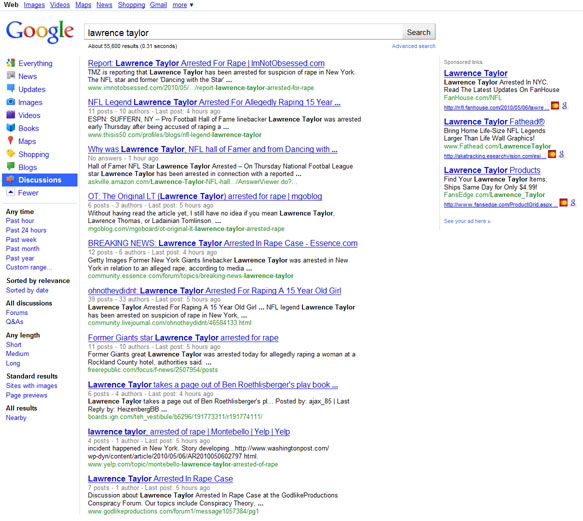Click 'See your ad here' link
The width and height of the screenshot is (583, 521).
[467, 221]
